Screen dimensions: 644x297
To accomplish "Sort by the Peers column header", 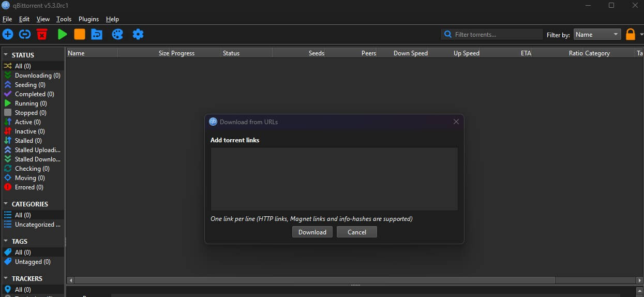I will point(351,53).
